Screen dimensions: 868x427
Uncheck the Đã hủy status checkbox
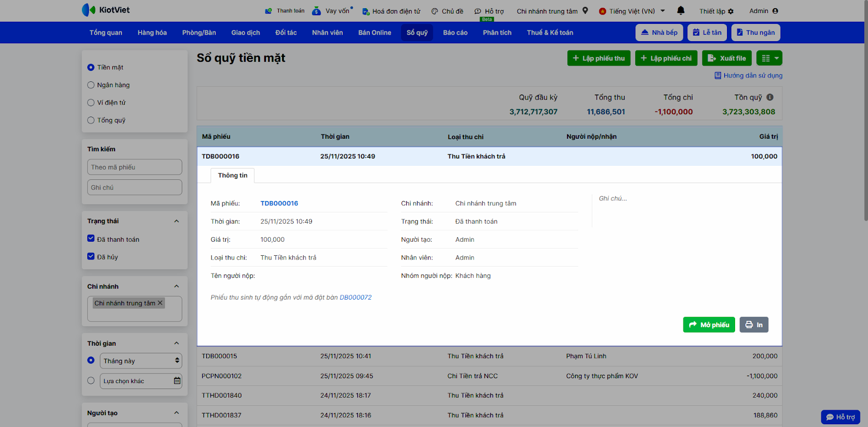[x=91, y=256]
